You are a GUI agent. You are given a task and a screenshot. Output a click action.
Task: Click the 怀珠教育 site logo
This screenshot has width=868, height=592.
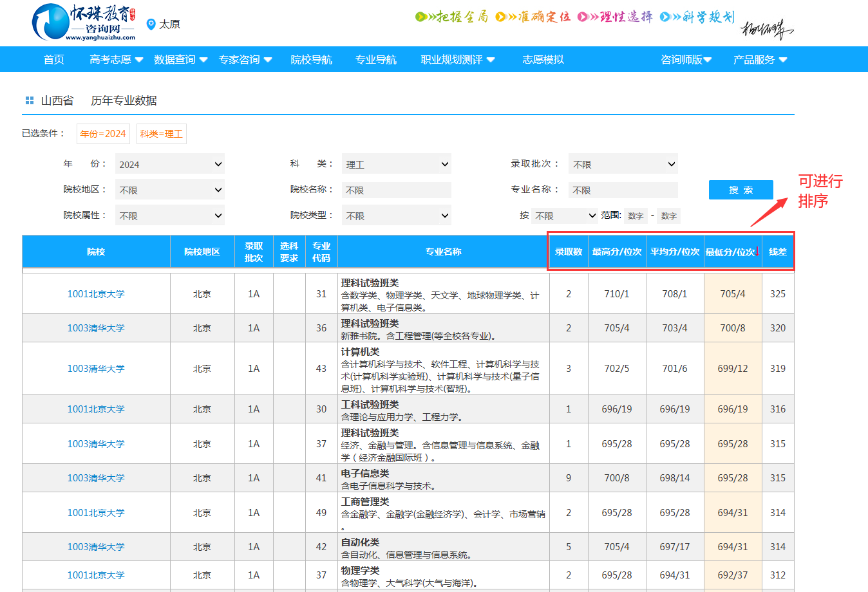tap(84, 23)
